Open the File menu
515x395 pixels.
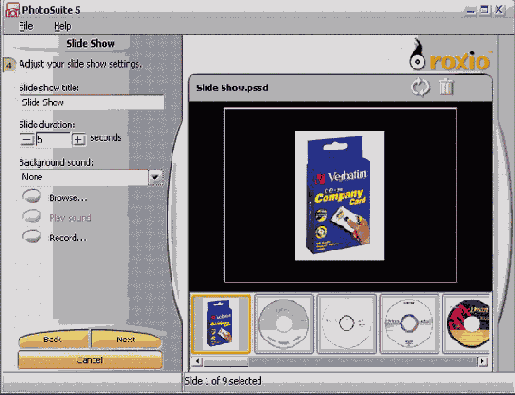click(x=26, y=26)
